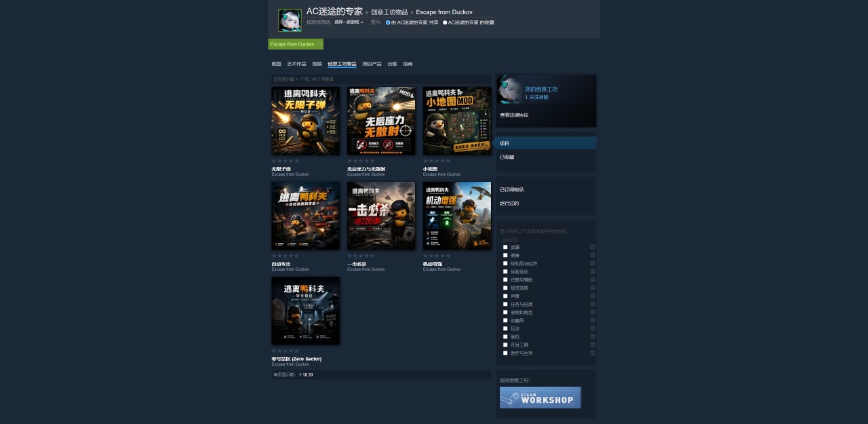Enable the 声音 filter checkbox
The width and height of the screenshot is (868, 424).
(505, 296)
